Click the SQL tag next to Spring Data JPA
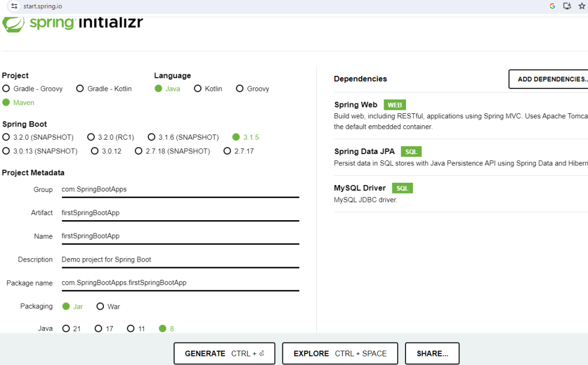The width and height of the screenshot is (588, 365). pos(411,151)
